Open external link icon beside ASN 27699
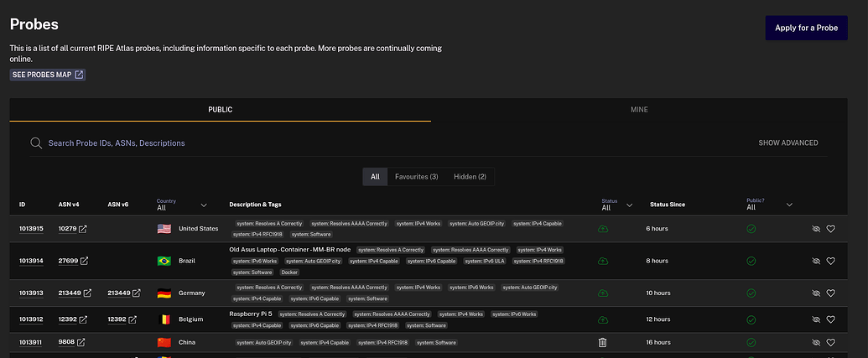Screen dimensions: 868x358 click(84, 261)
